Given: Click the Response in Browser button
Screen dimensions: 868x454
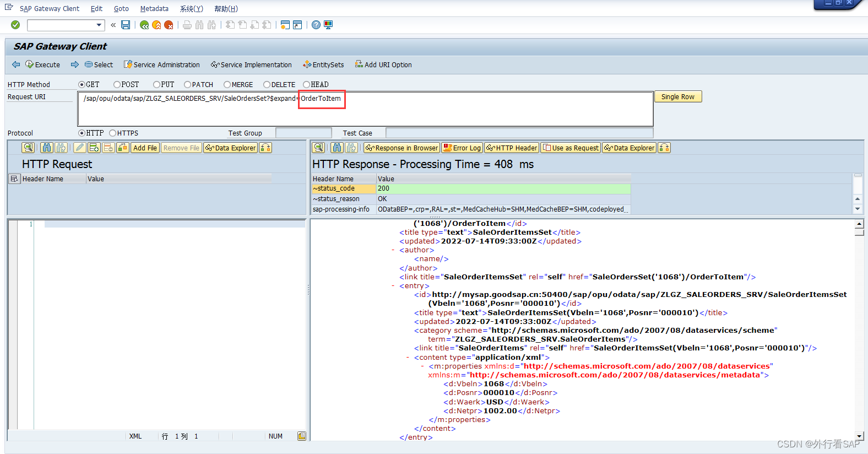Looking at the screenshot, I should click(402, 148).
